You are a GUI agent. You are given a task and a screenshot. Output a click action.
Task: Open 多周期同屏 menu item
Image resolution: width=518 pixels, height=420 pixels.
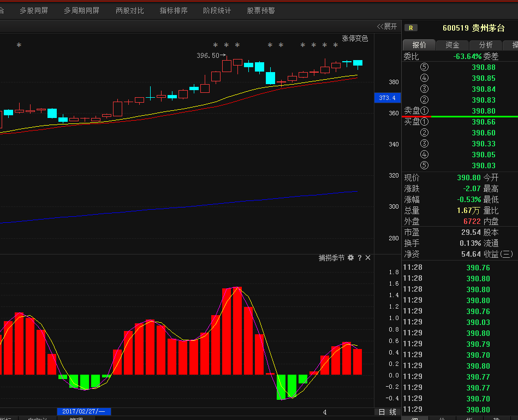tap(81, 10)
